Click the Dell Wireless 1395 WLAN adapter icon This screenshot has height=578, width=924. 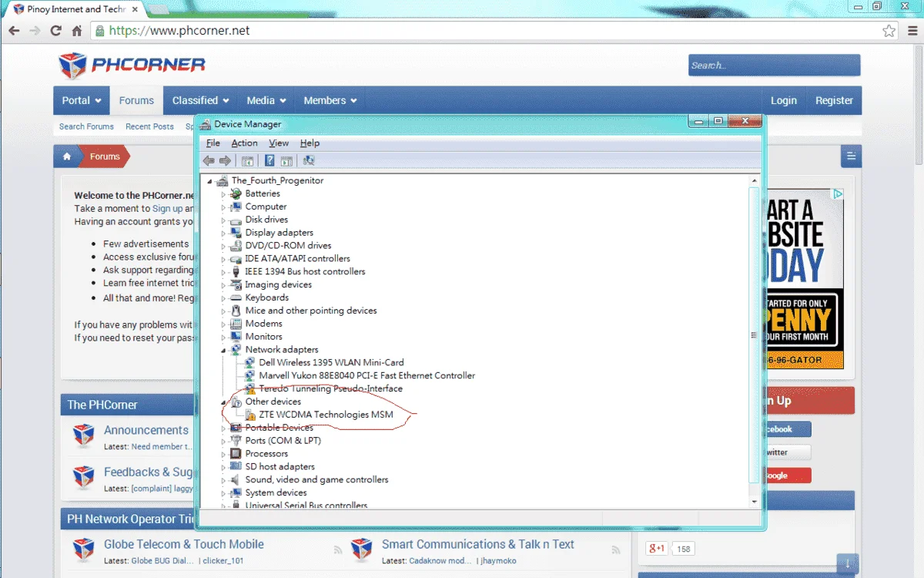point(250,362)
